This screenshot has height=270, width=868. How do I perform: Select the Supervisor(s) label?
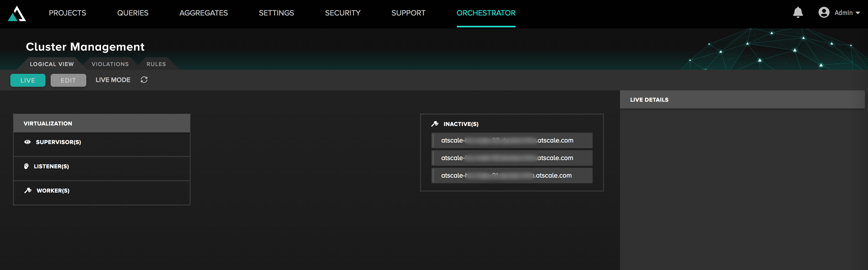click(x=59, y=142)
